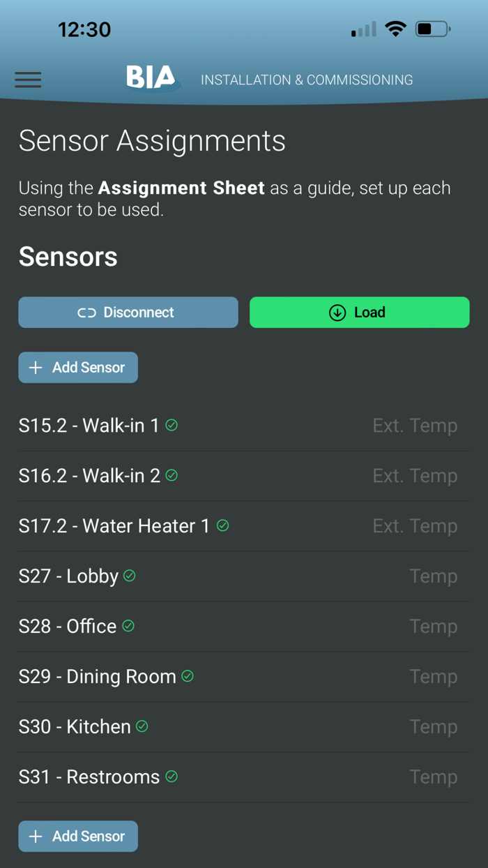This screenshot has height=868, width=488.
Task: Click the green checkmark beside S27 - Lobby
Action: pyautogui.click(x=129, y=575)
